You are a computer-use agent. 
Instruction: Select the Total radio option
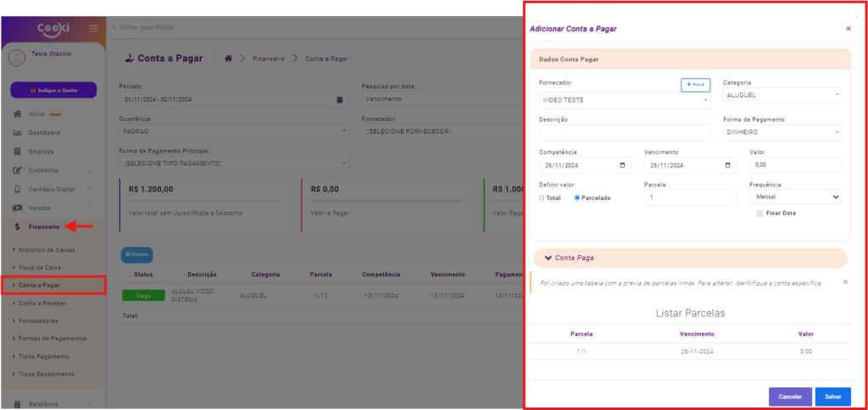542,198
